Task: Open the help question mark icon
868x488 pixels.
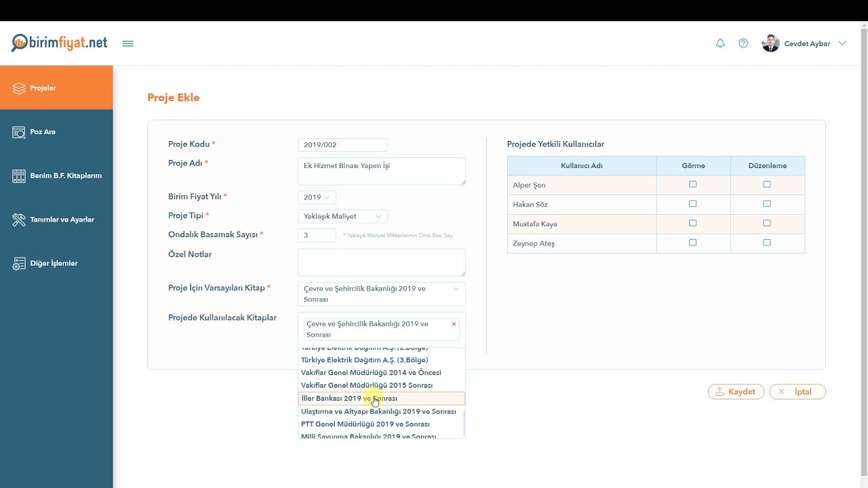Action: click(743, 43)
